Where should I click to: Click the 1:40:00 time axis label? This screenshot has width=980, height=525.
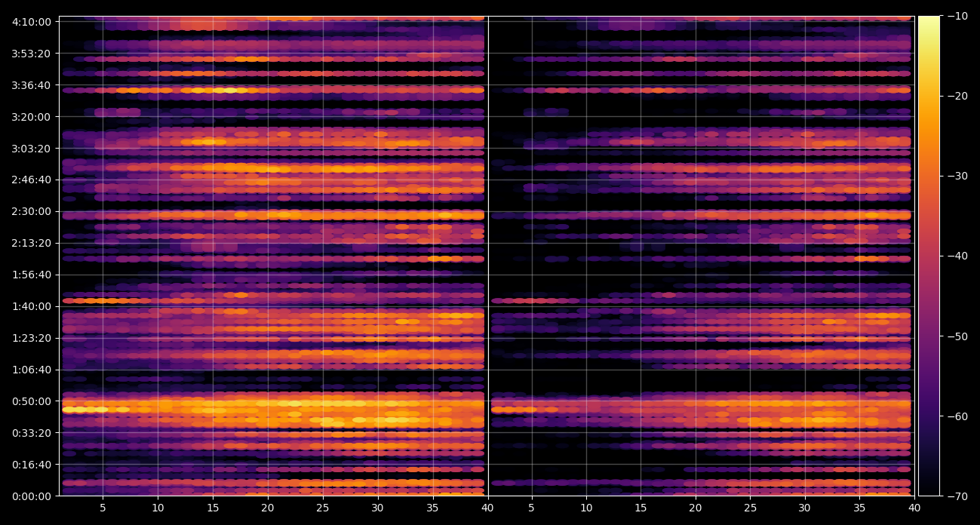point(32,306)
